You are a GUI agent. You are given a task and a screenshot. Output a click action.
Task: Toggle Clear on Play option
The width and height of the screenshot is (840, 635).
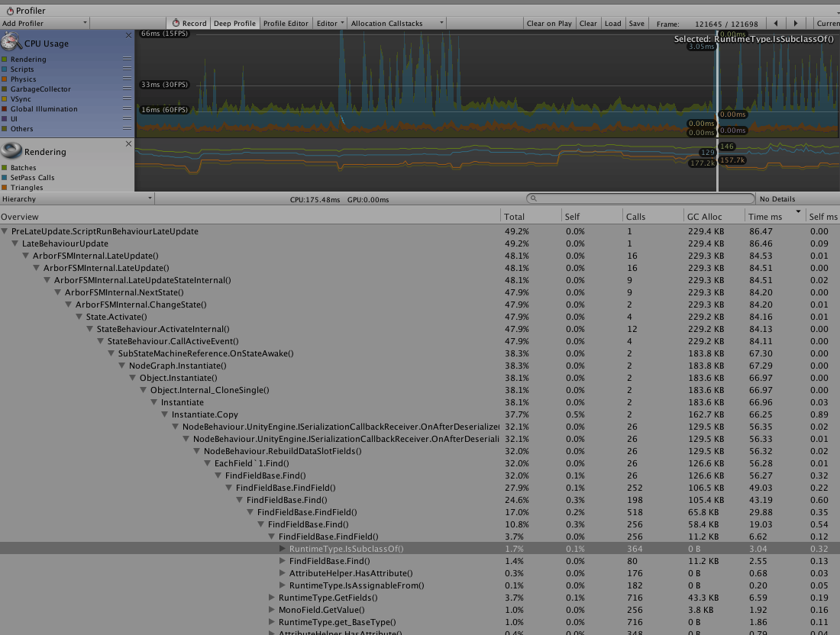549,24
